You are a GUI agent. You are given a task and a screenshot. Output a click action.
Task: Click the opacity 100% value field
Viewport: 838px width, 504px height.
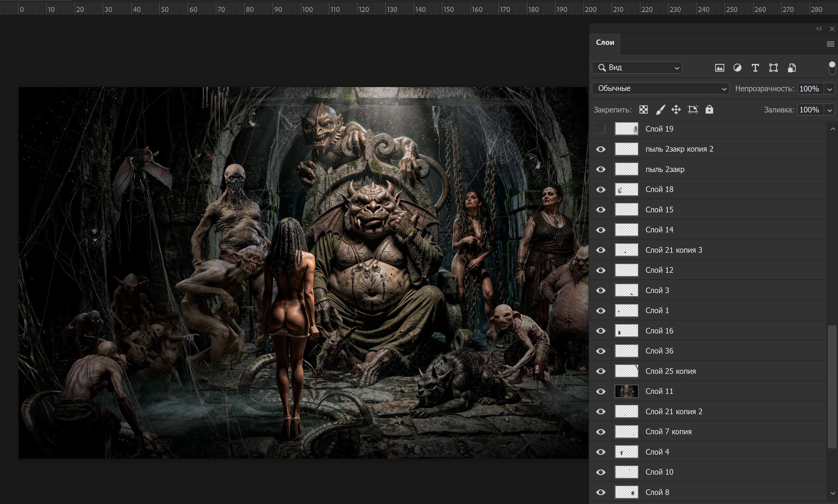(x=810, y=89)
